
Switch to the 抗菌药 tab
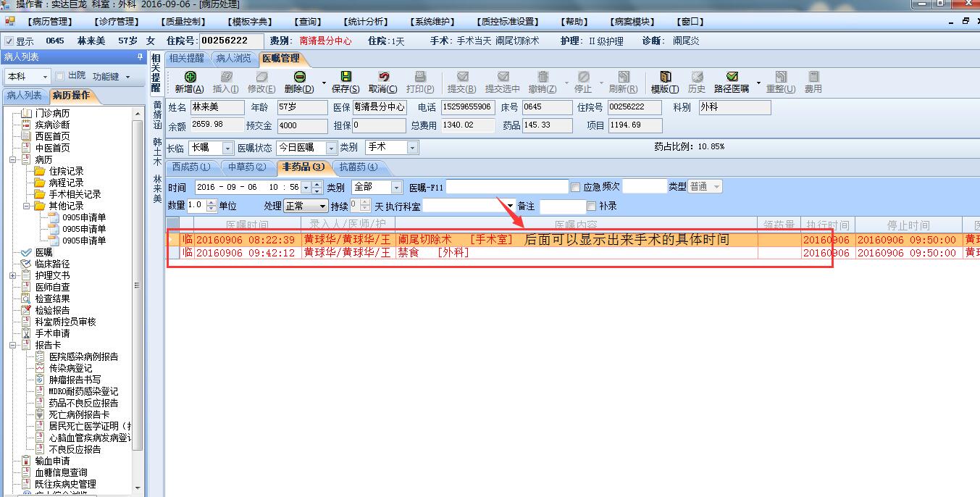pos(359,167)
